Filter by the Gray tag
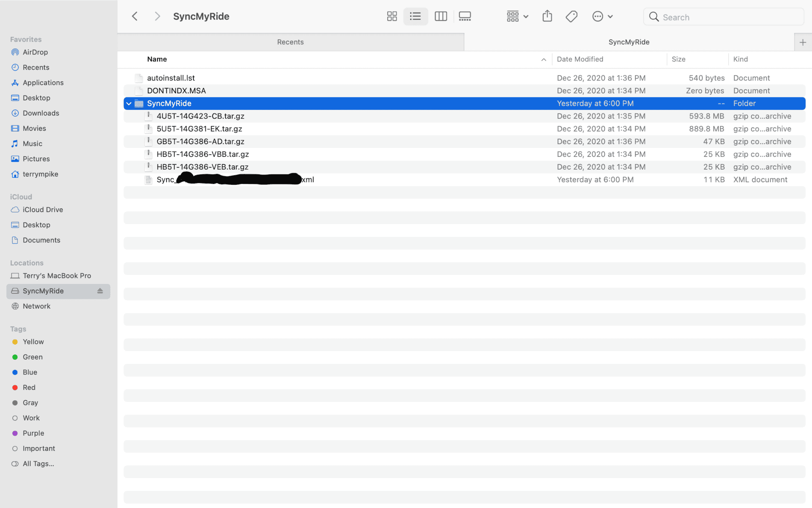 click(30, 403)
